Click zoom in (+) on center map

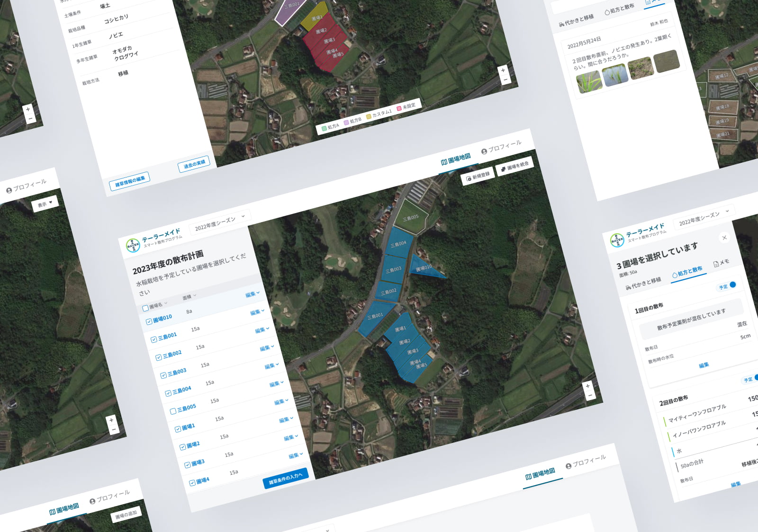pyautogui.click(x=587, y=386)
